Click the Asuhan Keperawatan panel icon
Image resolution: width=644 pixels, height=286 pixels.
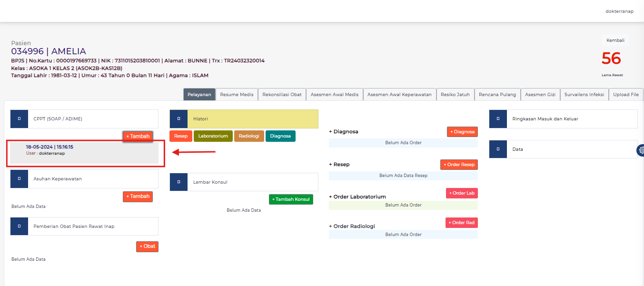pos(19,179)
